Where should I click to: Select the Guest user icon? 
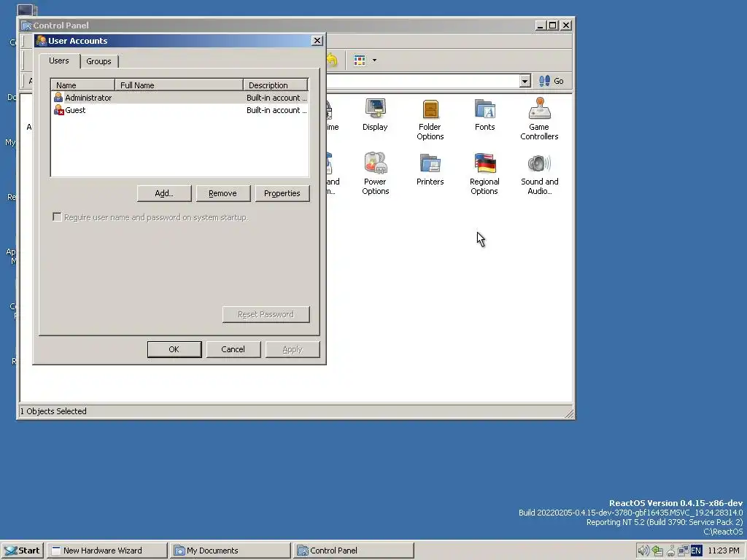(58, 110)
